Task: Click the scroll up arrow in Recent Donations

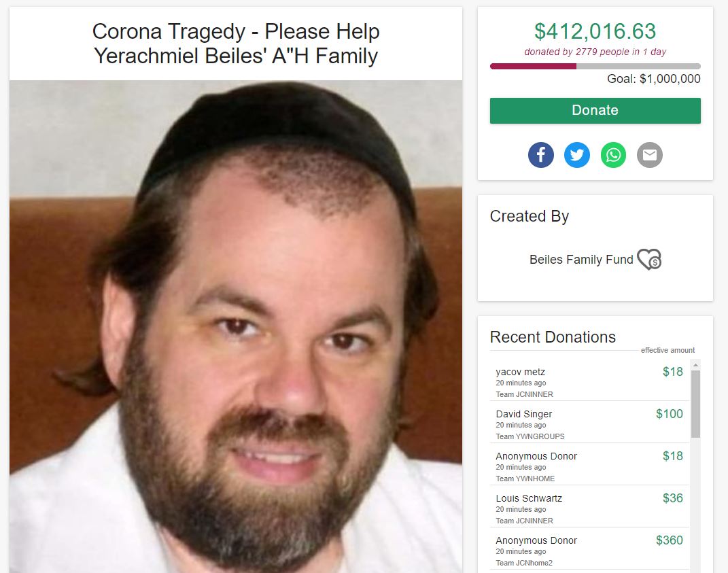Action: (x=695, y=365)
